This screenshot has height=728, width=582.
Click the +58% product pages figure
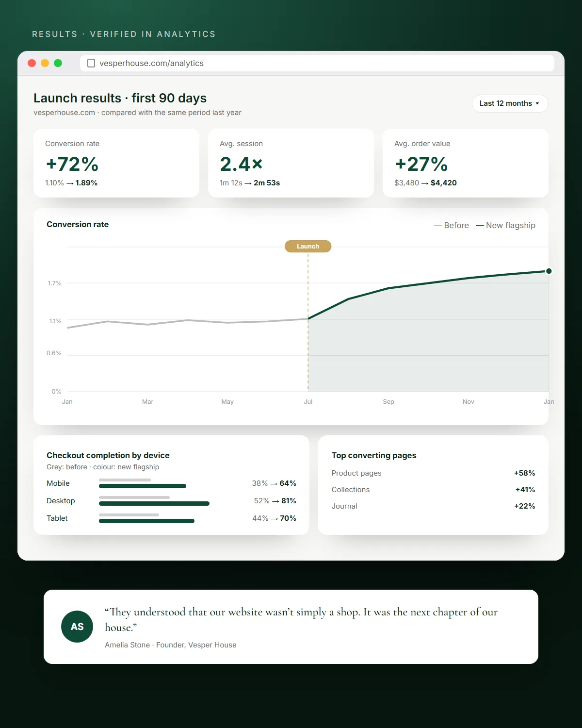coord(525,473)
